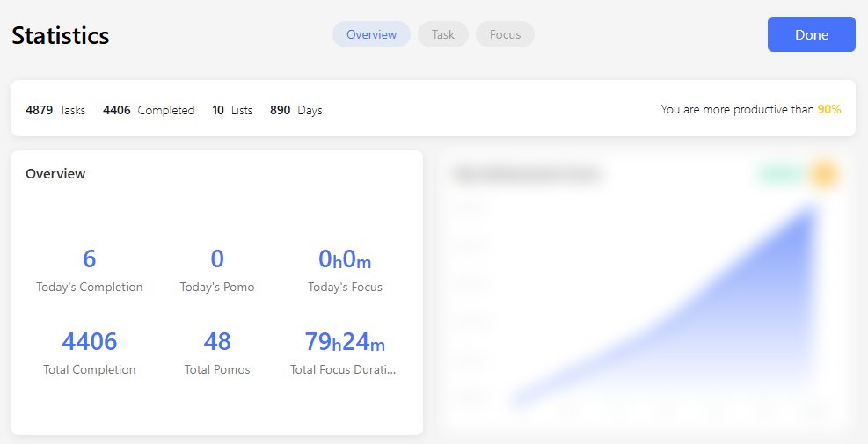Click the blue Done button
The width and height of the screenshot is (868, 444).
tap(811, 34)
